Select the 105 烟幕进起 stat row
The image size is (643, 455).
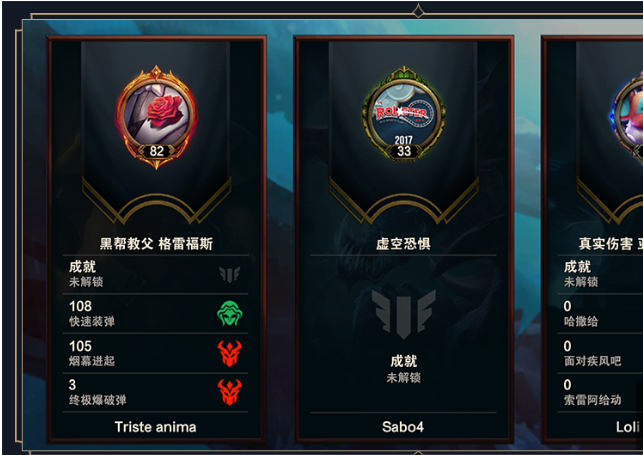click(155, 353)
